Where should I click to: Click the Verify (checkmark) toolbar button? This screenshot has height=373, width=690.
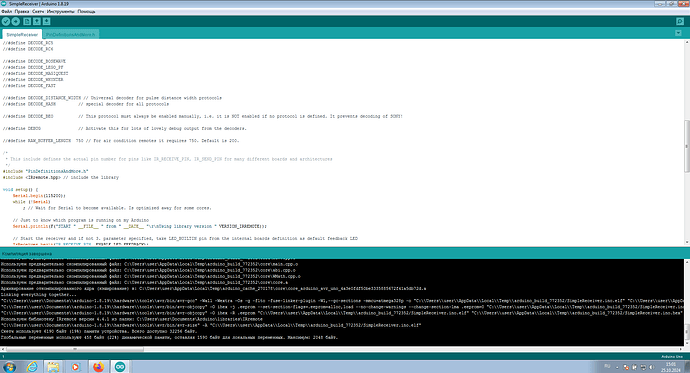6,21
